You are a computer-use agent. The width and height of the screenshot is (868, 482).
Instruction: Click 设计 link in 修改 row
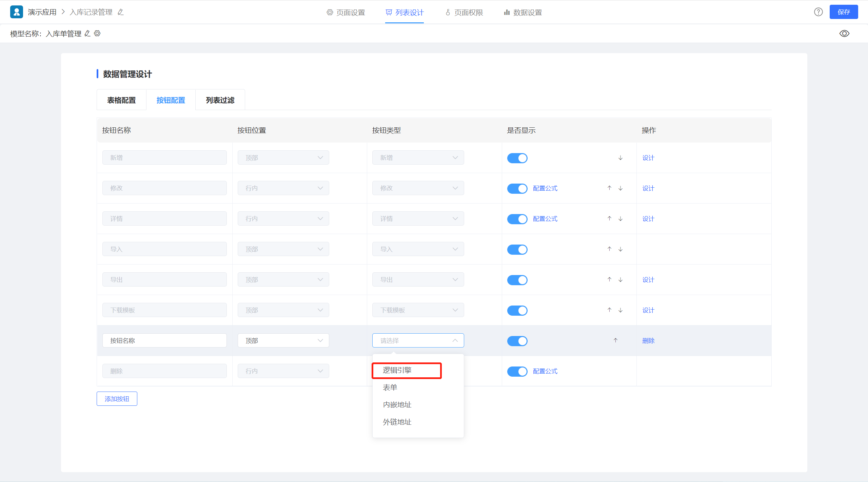648,188
